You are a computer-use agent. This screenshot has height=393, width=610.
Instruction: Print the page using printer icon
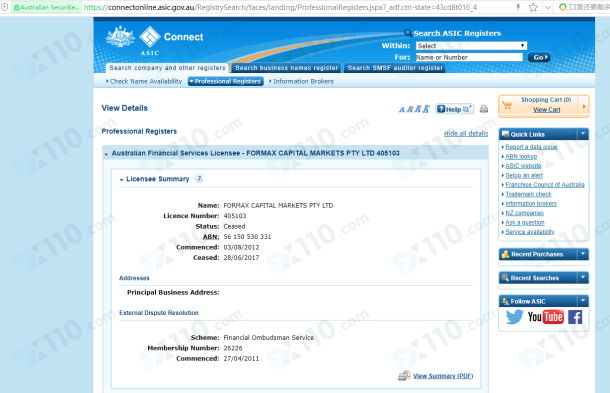(x=484, y=109)
